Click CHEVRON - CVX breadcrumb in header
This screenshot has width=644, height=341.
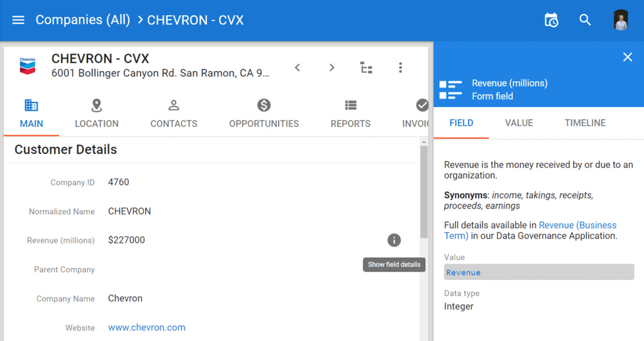196,20
